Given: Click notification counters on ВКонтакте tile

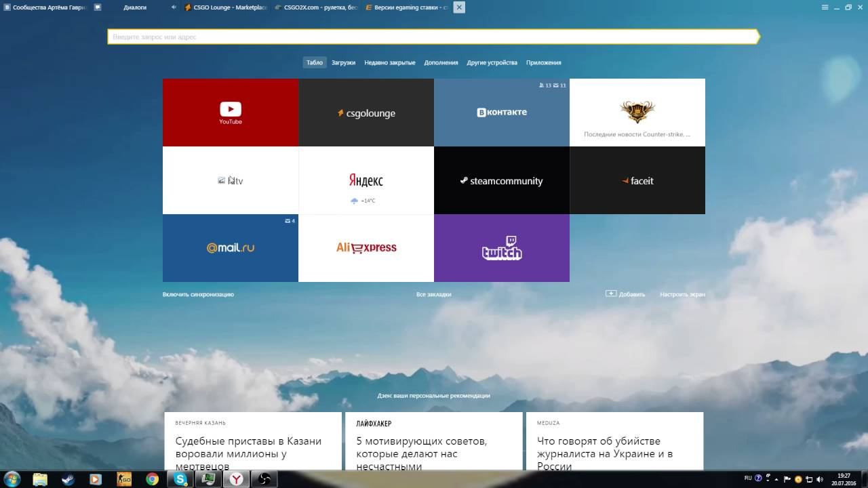Looking at the screenshot, I should (x=552, y=85).
